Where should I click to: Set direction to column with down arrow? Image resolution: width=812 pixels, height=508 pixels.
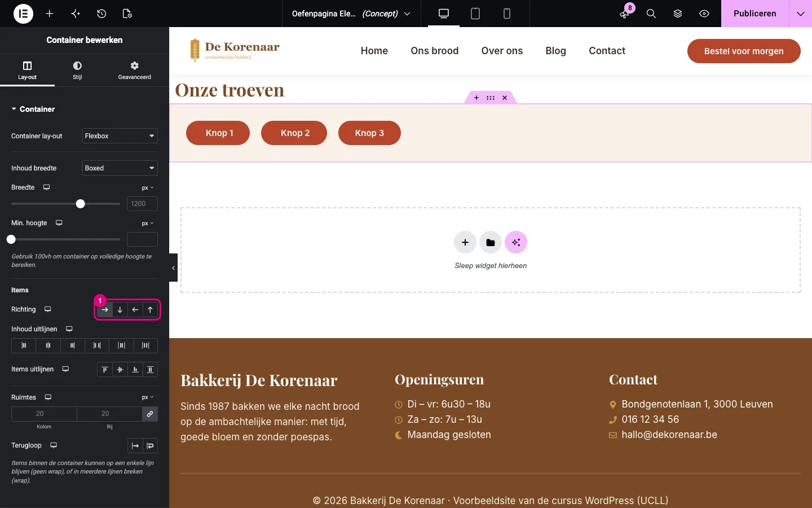[120, 309]
